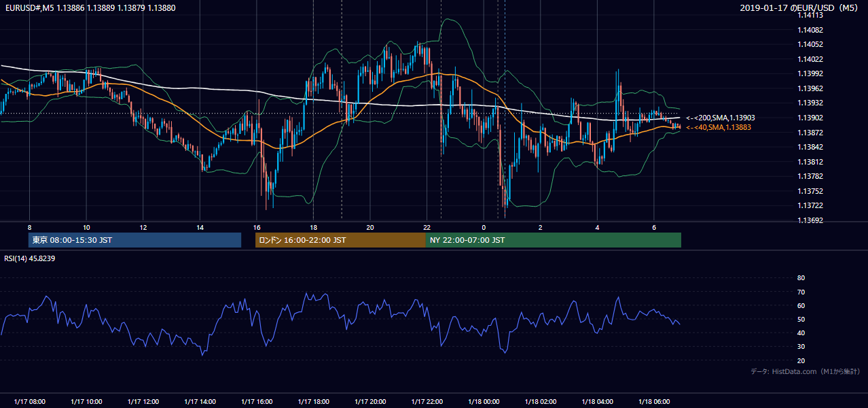Click the 1/18 00:00 time axis label
Screen dimensions: 868x408
click(x=484, y=401)
